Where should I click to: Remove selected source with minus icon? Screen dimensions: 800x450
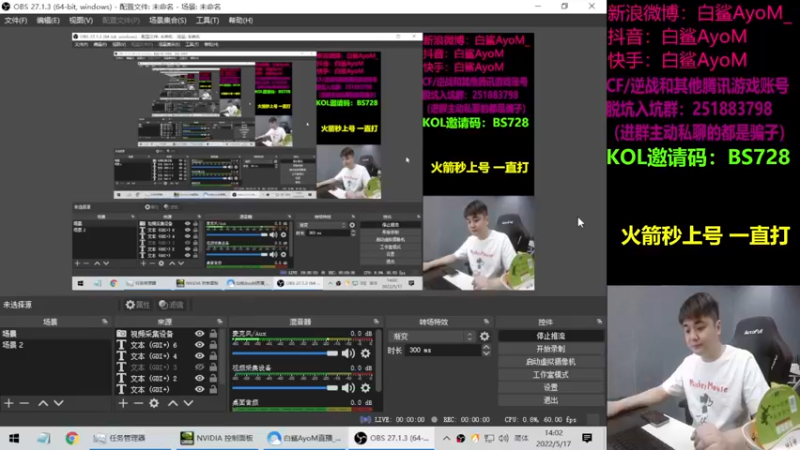138,403
